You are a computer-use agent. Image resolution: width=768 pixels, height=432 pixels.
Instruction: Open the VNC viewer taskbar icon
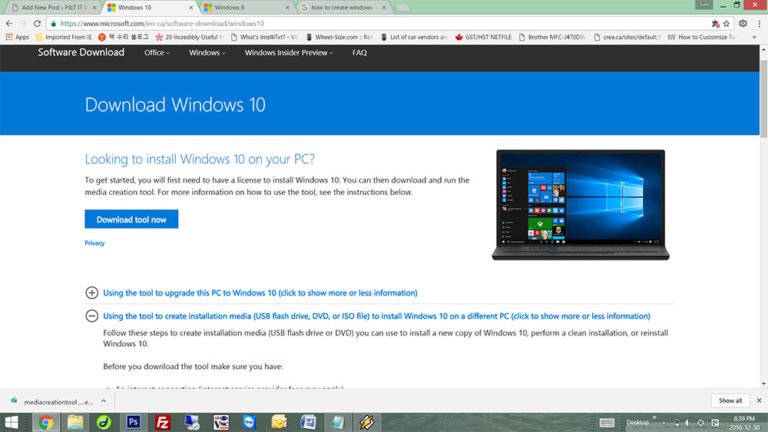[x=221, y=422]
